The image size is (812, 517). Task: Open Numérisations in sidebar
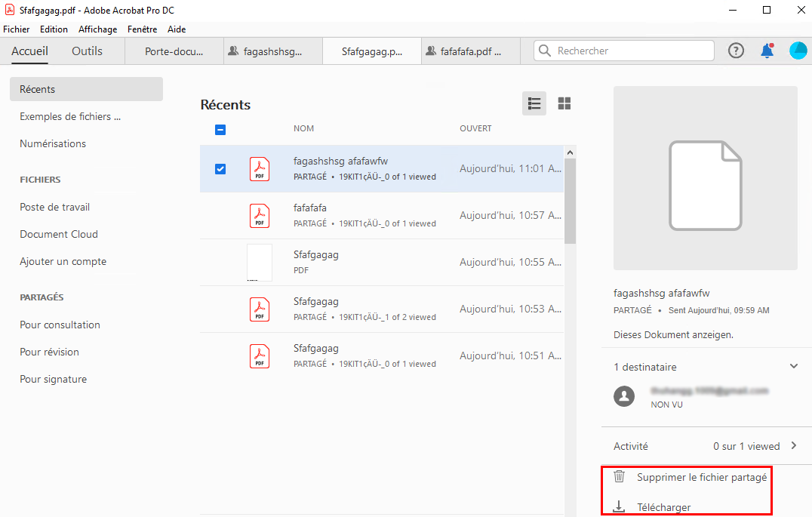[x=53, y=143]
